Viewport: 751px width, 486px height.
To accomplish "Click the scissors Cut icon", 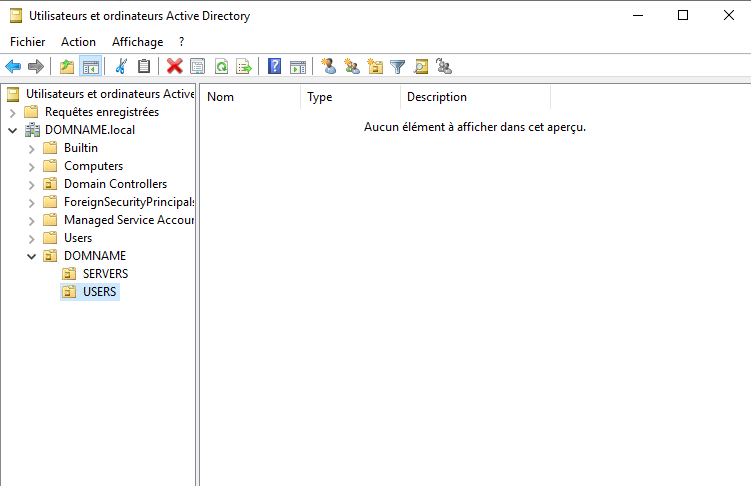I will pyautogui.click(x=121, y=67).
